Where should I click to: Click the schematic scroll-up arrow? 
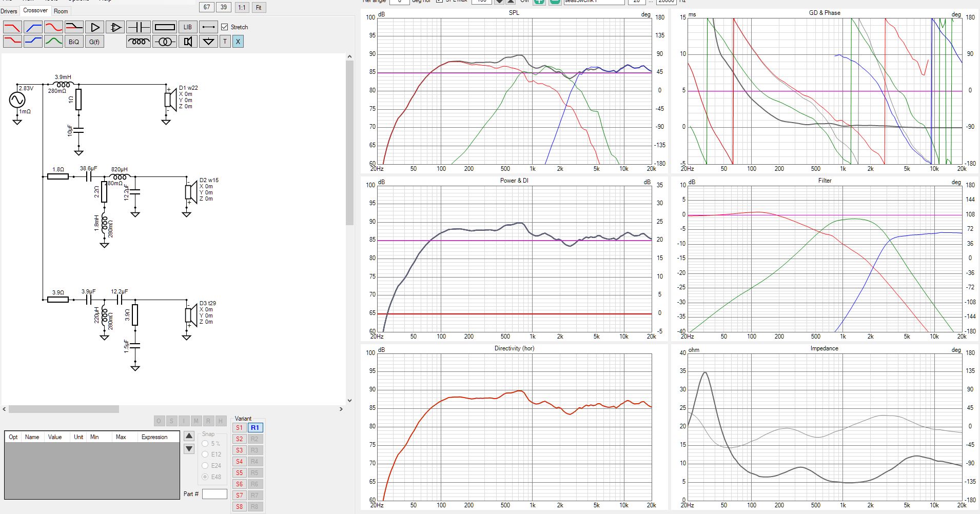point(349,56)
